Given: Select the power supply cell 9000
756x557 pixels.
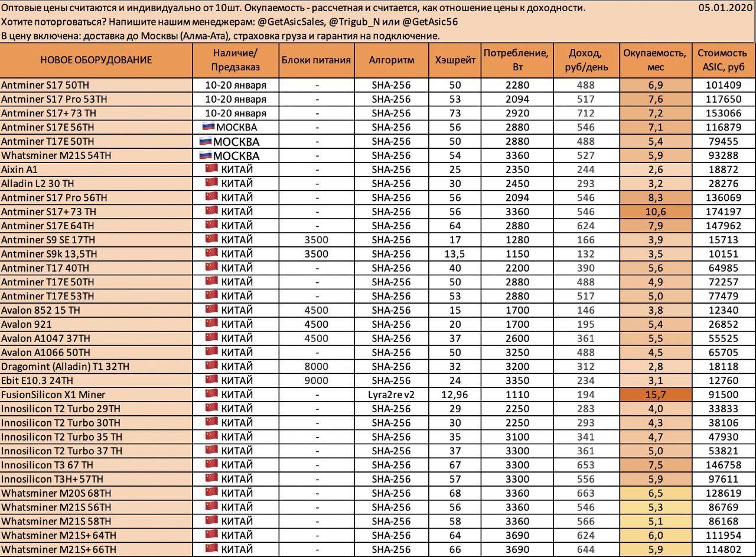Looking at the screenshot, I should (317, 380).
